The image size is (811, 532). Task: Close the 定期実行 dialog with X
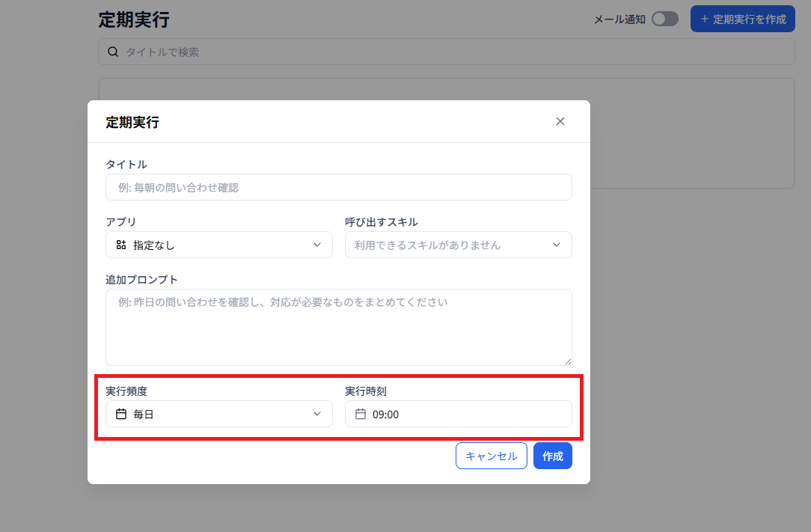(x=560, y=121)
